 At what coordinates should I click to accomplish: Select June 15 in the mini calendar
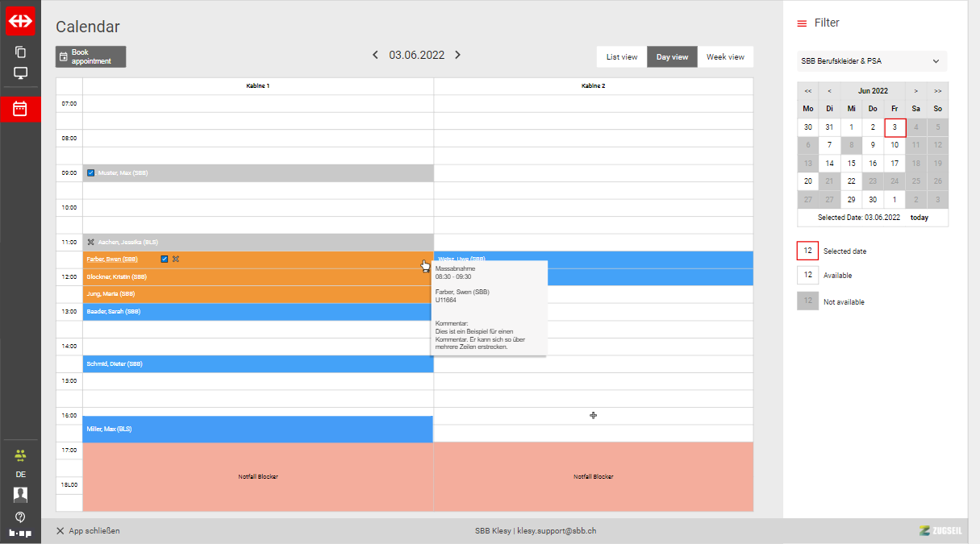click(x=851, y=164)
